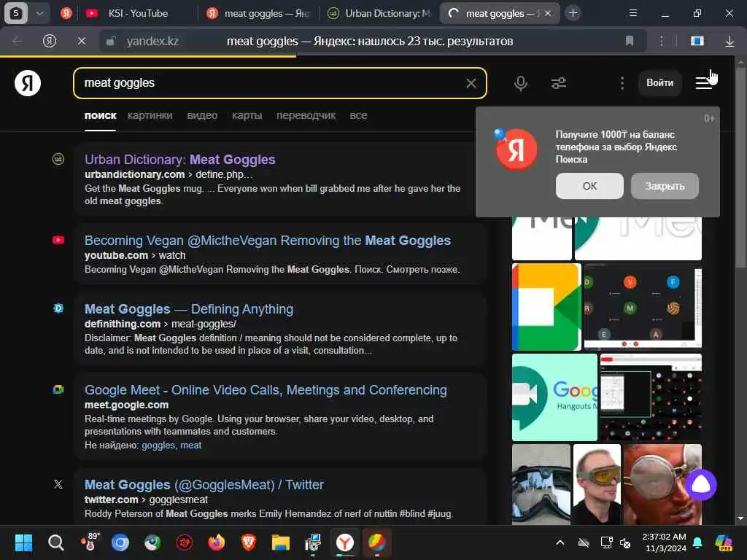Clear the search query with the X icon

coord(471,83)
